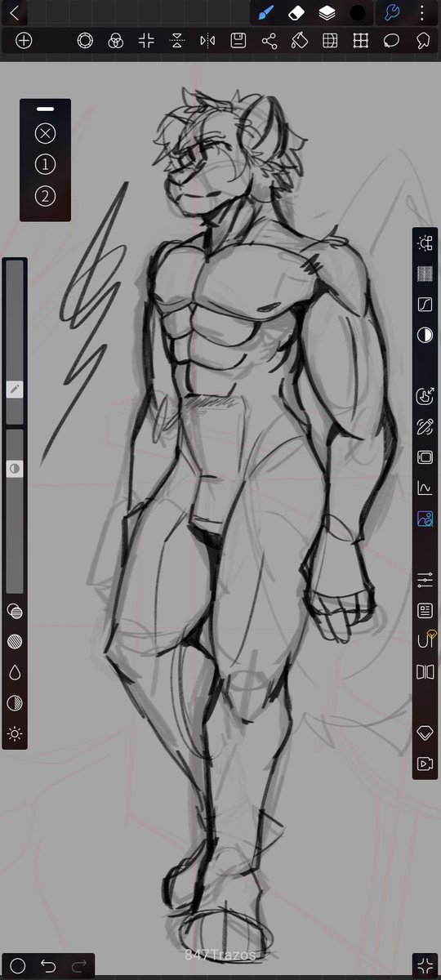Tap the crop/collapse arrows icon
Viewport: 441px width, 980px height.
point(146,41)
